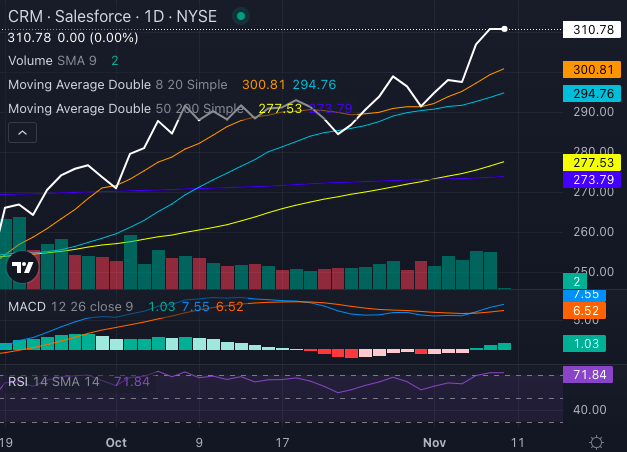Click the Oct date on time axis

[116, 441]
